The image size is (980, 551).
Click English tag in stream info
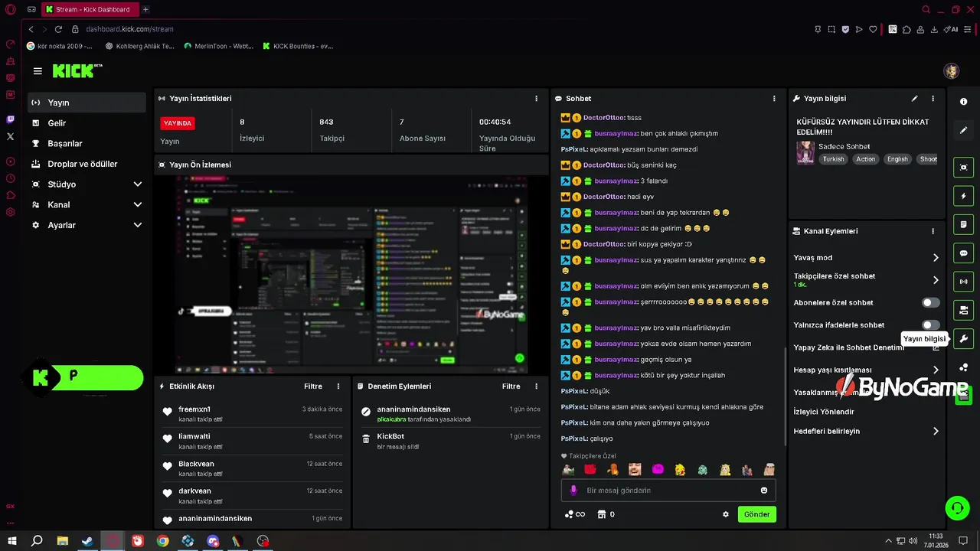click(x=897, y=159)
